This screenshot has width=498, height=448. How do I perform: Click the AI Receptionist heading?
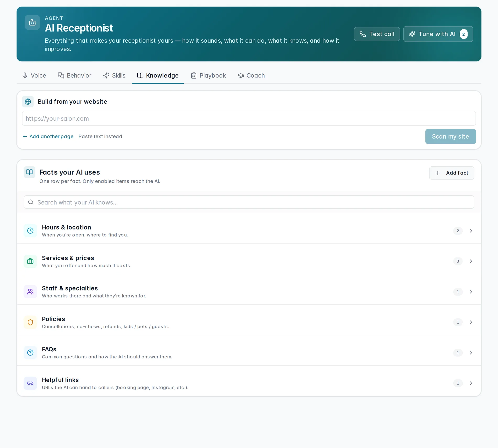click(x=79, y=28)
